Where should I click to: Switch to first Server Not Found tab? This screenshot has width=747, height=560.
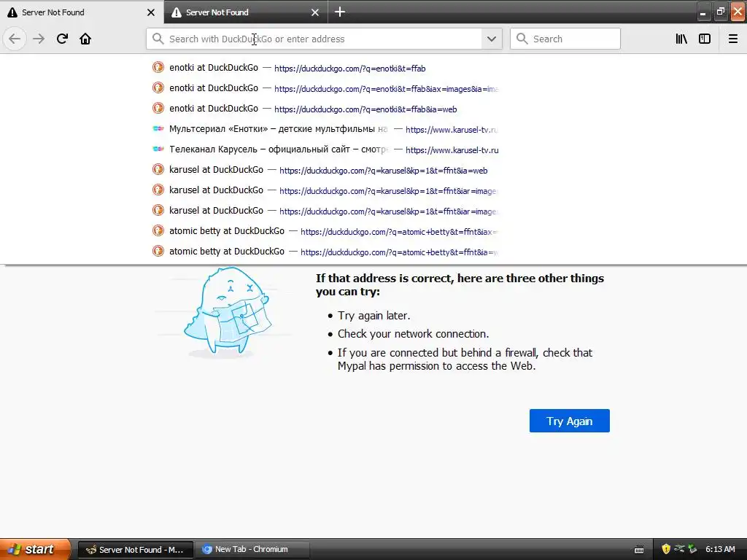82,12
